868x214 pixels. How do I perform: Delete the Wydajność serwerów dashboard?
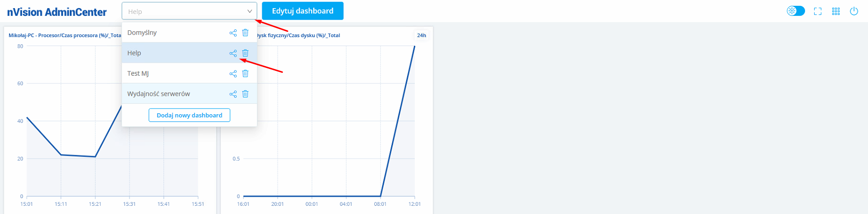coord(245,94)
